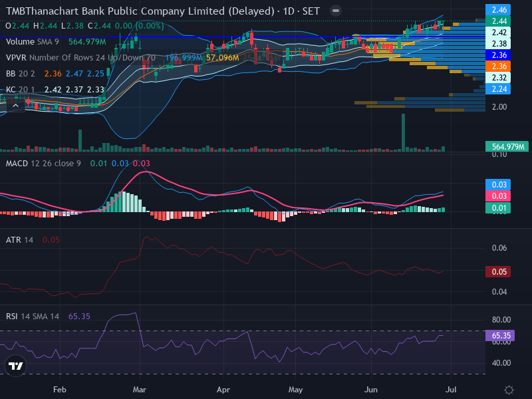Click the dark blue 2.36 price label
This screenshot has height=399, width=532.
click(498, 55)
